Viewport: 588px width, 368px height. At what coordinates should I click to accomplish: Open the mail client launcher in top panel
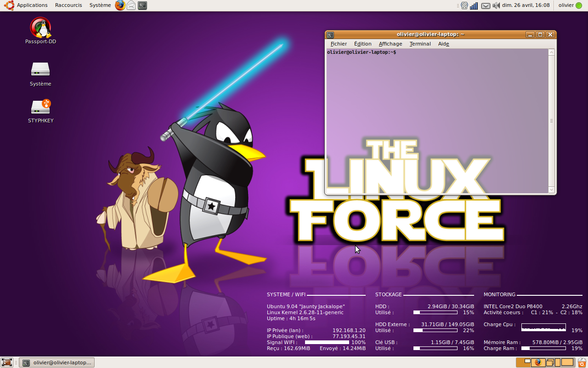(x=131, y=5)
